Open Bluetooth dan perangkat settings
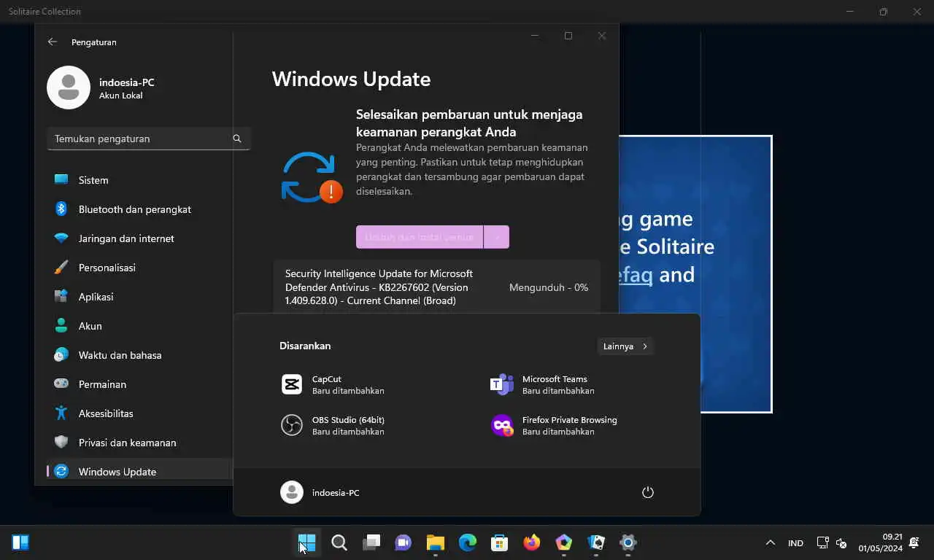 pyautogui.click(x=139, y=209)
